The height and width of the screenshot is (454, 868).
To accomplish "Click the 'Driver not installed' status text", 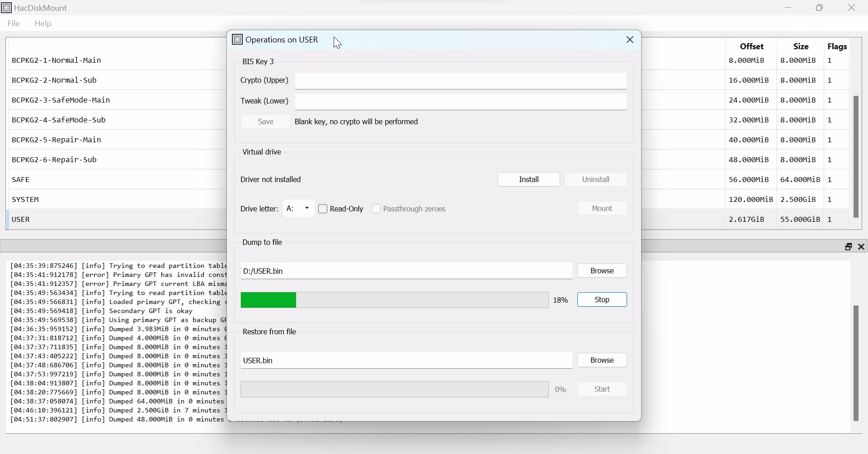I will point(270,179).
